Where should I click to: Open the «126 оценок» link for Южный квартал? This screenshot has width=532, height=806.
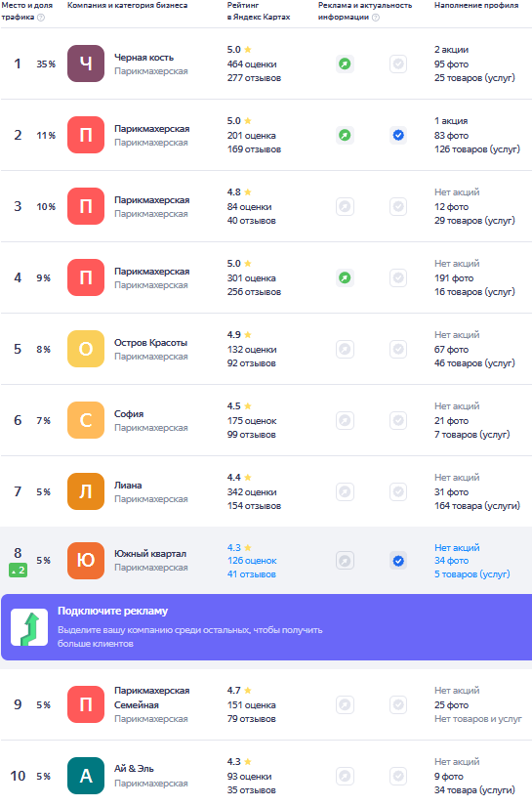click(252, 561)
